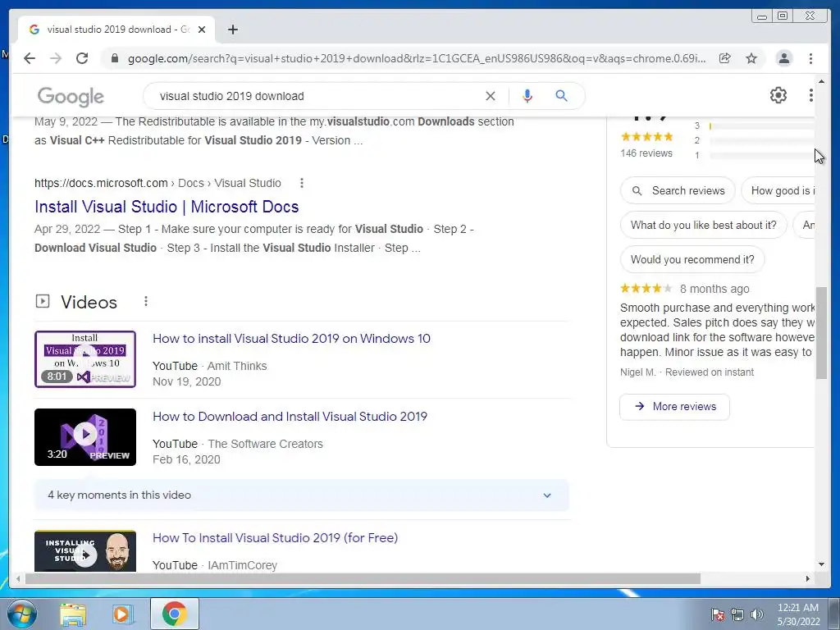Click the vertical scrollbar thumb
Viewport: 840px width, 630px height.
click(821, 333)
